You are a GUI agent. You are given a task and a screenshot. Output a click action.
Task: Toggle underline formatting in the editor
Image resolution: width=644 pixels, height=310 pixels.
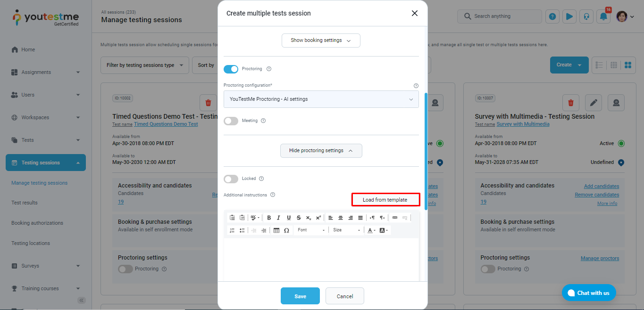coord(289,218)
